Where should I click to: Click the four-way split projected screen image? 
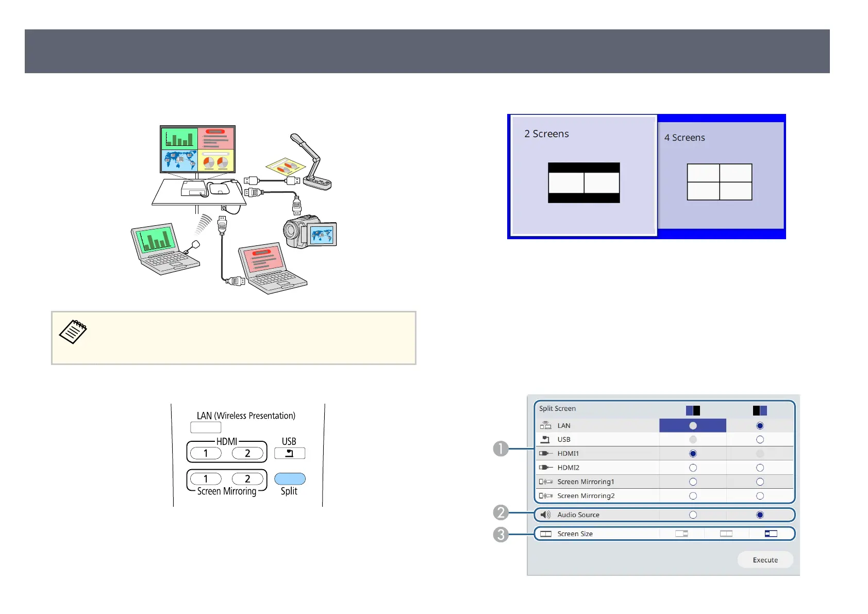coord(197,150)
